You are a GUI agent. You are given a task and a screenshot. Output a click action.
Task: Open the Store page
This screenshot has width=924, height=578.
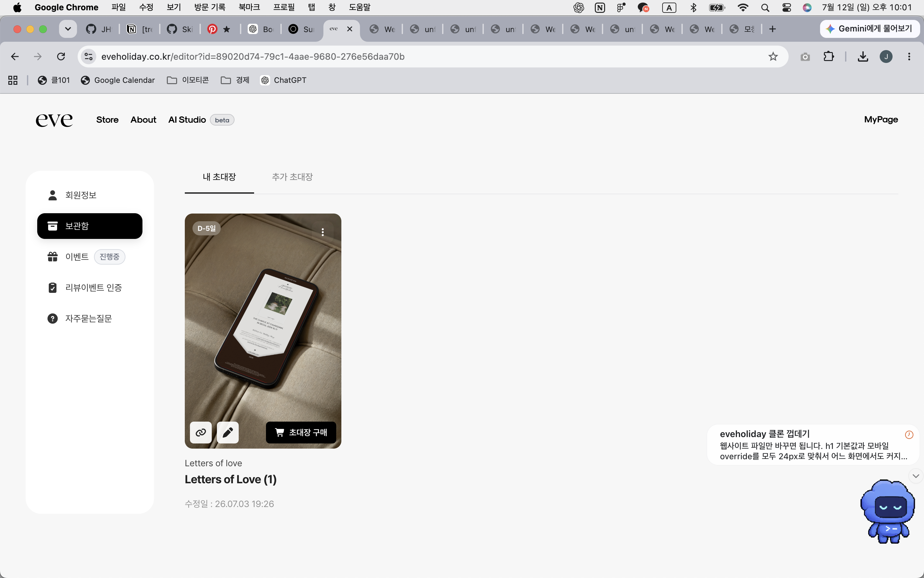[107, 120]
